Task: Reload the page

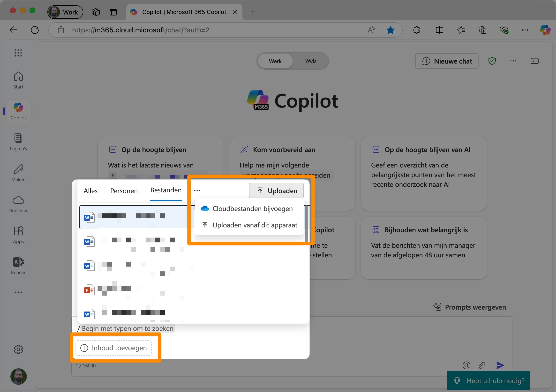Action: [x=35, y=30]
